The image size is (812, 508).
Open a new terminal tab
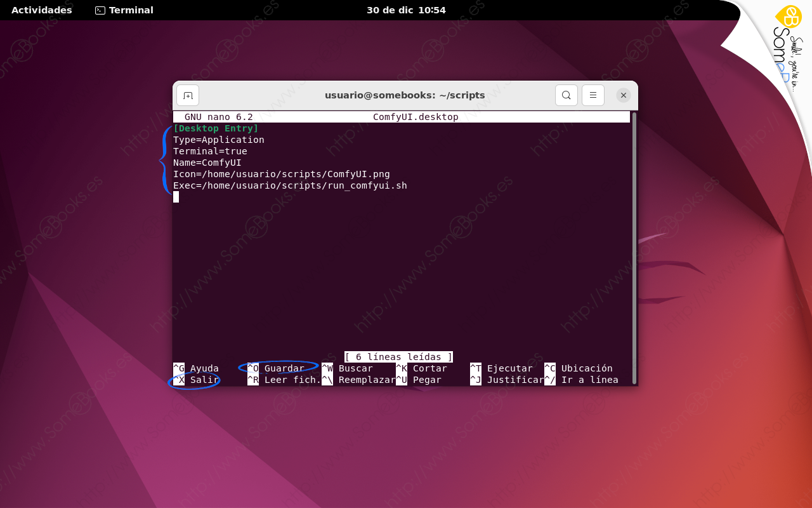187,95
